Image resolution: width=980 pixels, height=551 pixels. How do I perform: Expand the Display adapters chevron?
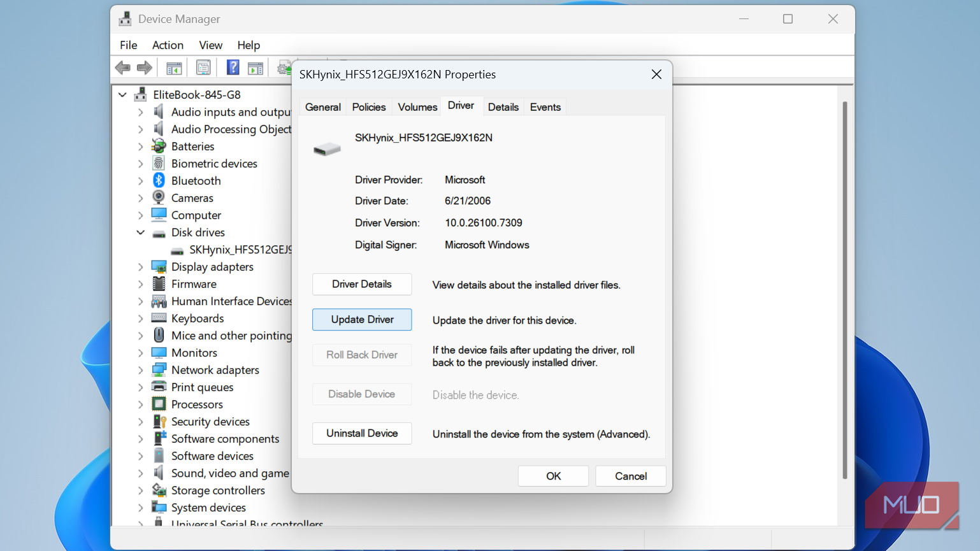pyautogui.click(x=140, y=267)
